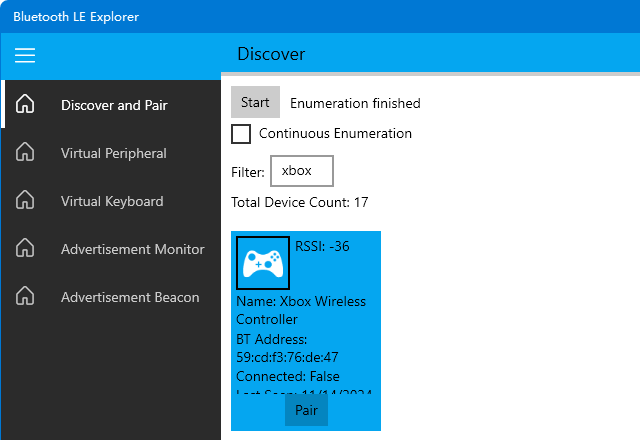640x440 pixels.
Task: Click the BT Address 59:cd:f3:76:de:47
Action: [x=287, y=348]
